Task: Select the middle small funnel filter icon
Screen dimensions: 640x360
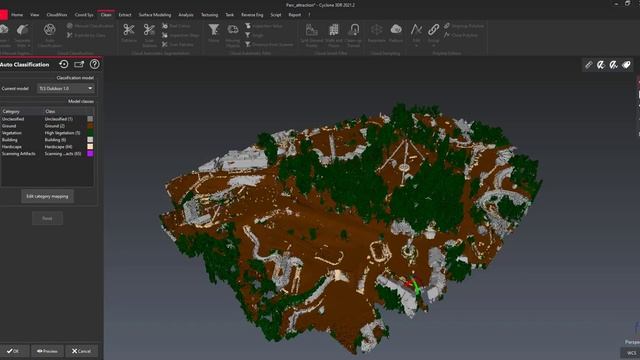Action: pyautogui.click(x=248, y=35)
